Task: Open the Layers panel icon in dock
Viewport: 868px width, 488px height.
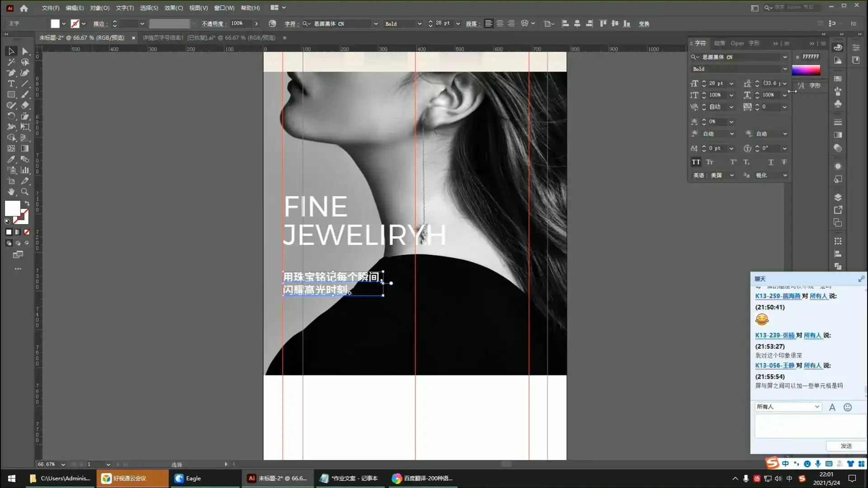Action: [838, 197]
